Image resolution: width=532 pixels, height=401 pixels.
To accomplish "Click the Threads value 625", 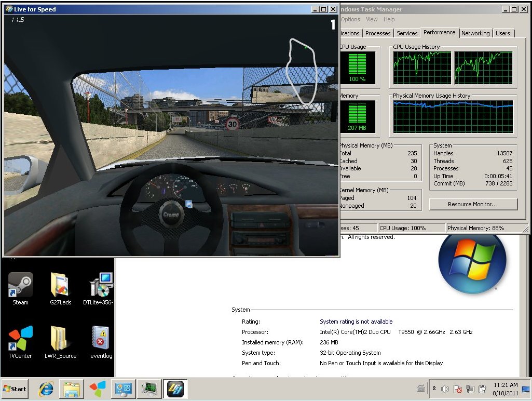I will pyautogui.click(x=508, y=161).
